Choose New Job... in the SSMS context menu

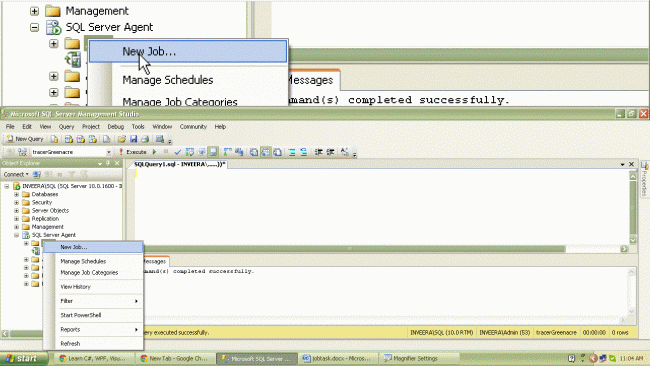pyautogui.click(x=93, y=247)
